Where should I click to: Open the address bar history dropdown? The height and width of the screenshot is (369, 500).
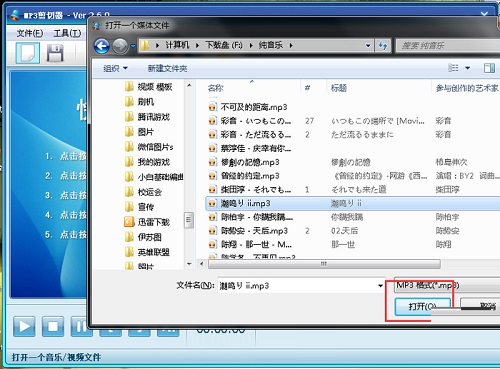click(368, 46)
